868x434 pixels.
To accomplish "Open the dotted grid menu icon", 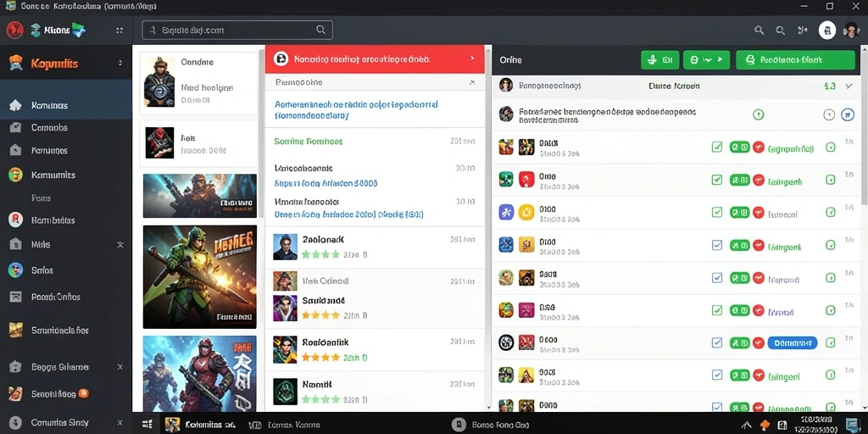I will click(x=120, y=31).
